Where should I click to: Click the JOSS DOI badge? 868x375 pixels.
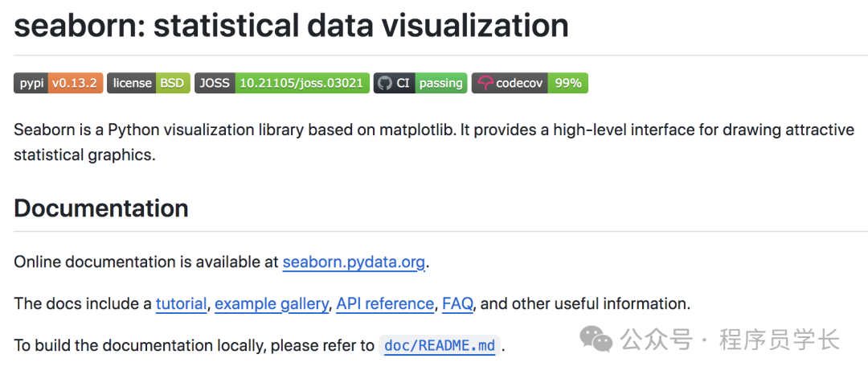tap(282, 83)
